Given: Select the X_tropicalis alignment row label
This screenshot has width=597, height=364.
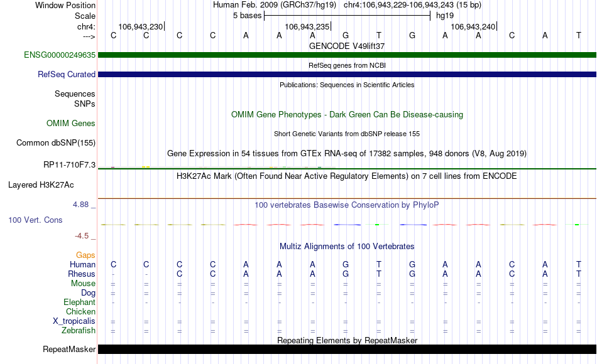Looking at the screenshot, I should 74,321.
